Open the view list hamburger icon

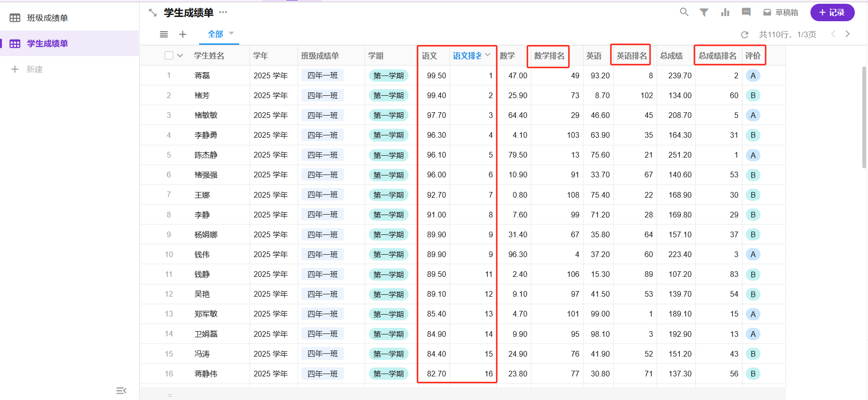click(164, 34)
